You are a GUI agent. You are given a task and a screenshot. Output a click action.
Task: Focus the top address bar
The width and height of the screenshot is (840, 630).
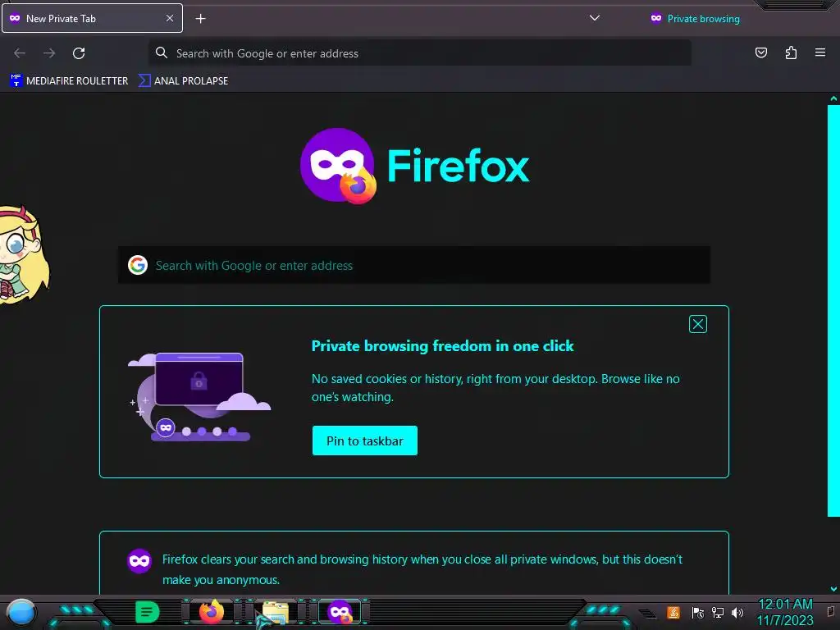[419, 53]
